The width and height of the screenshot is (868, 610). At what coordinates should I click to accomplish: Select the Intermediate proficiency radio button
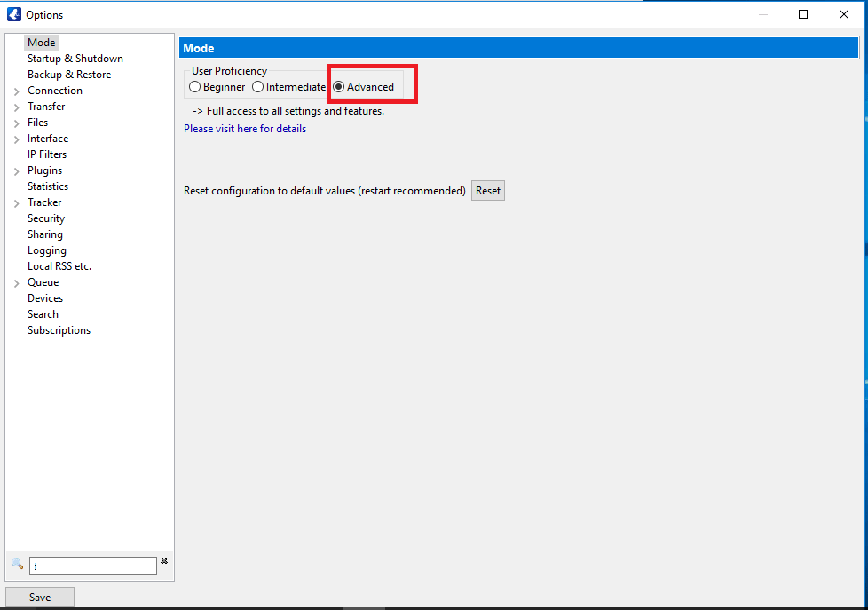pos(258,87)
